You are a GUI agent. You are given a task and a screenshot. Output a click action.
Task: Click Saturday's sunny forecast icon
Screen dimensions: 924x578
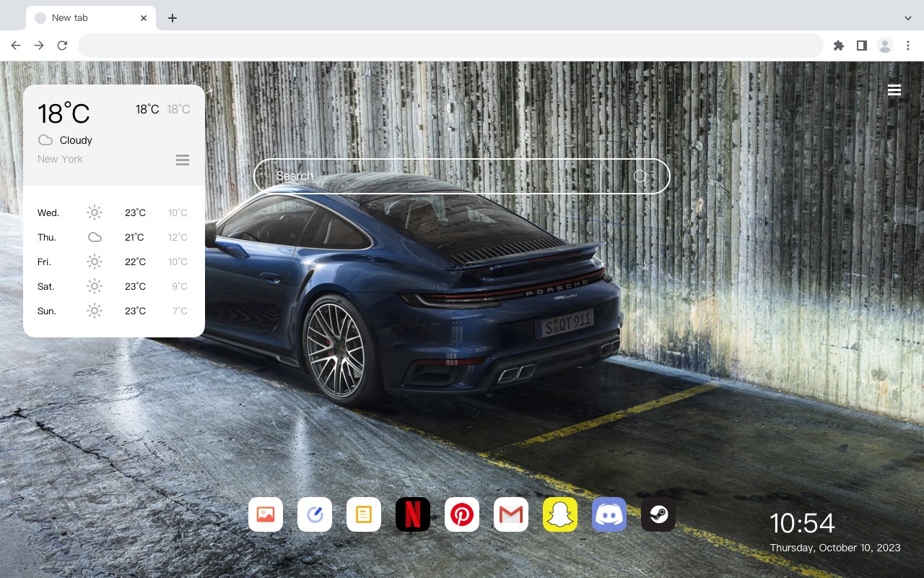[95, 286]
